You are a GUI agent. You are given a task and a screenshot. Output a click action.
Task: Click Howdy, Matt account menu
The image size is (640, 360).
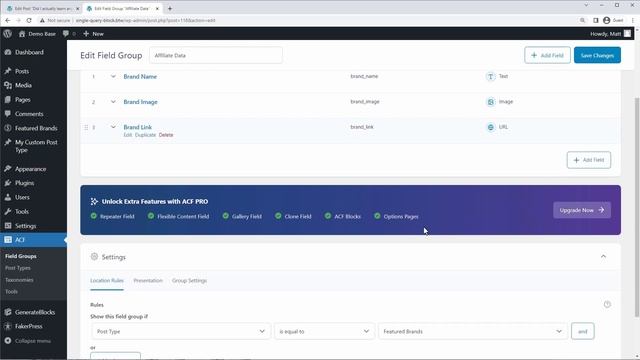click(610, 34)
